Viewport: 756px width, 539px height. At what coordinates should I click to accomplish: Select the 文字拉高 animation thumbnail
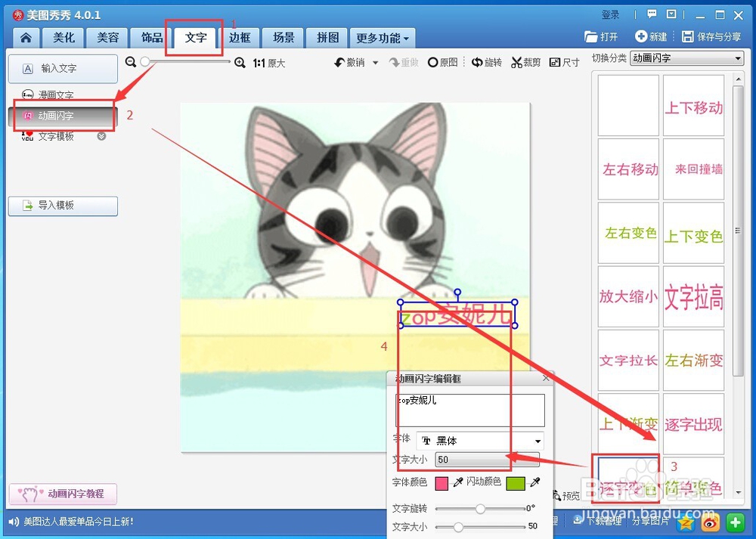693,296
